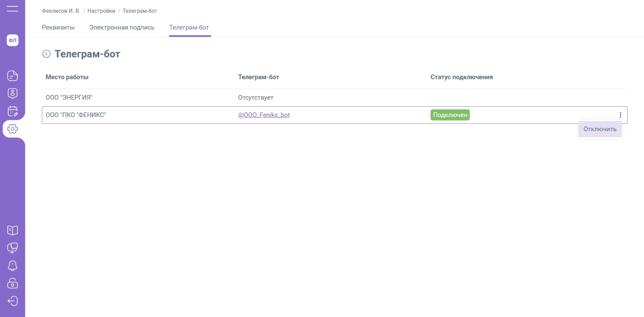The image size is (644, 317).
Task: Open the monitor chat support icon
Action: click(13, 248)
